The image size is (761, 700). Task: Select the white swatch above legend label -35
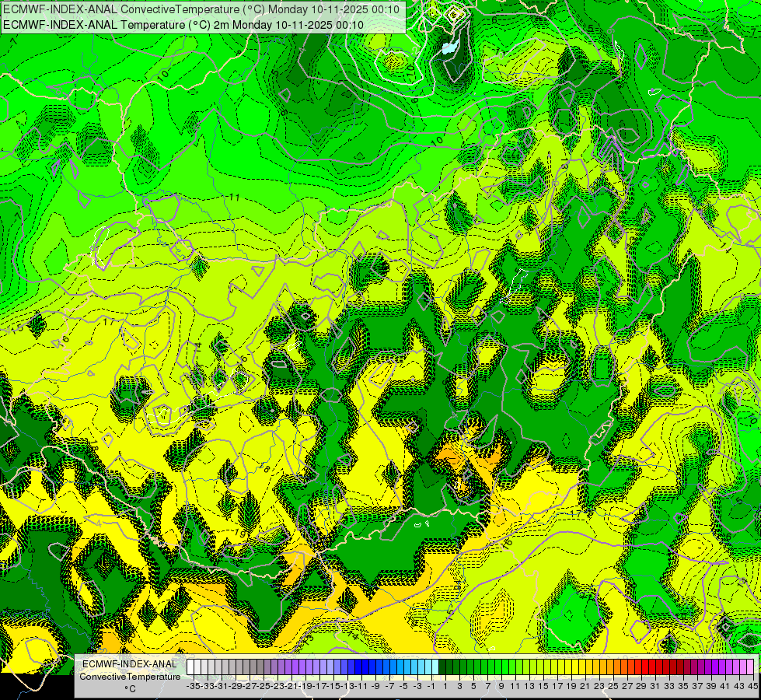pos(190,667)
